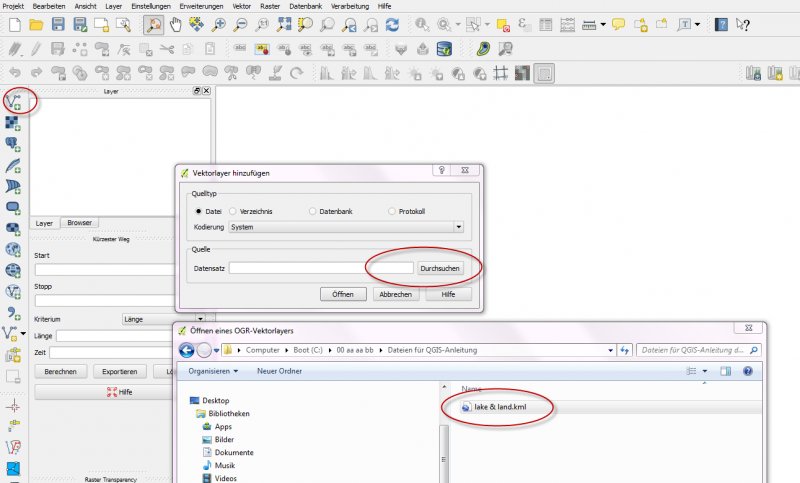Click the Refresh map icon
Viewport: 800px width, 483px height.
click(x=393, y=24)
